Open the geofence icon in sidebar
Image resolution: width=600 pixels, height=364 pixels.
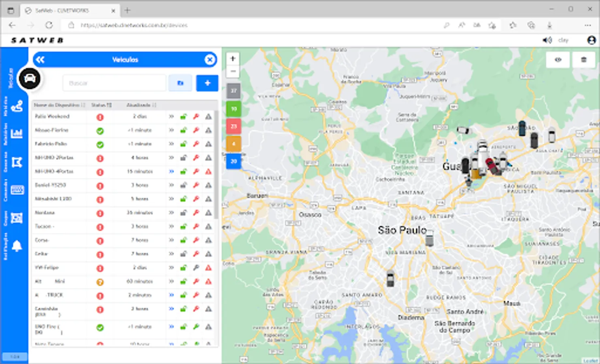click(17, 162)
